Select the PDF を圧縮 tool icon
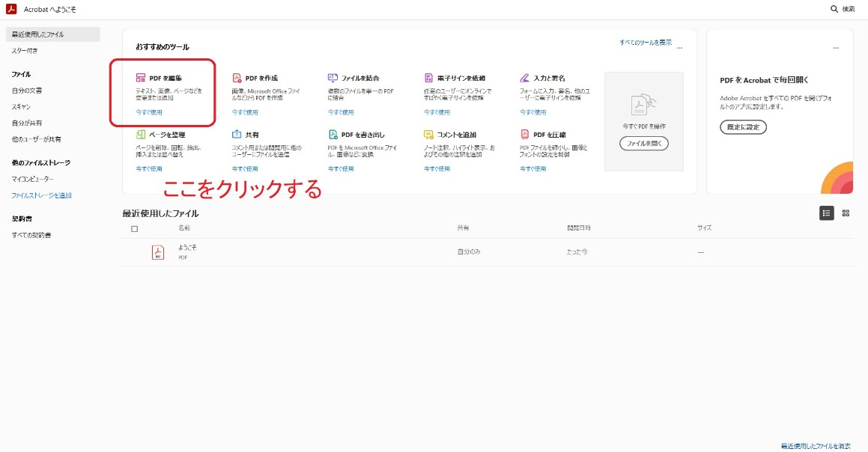 (x=525, y=133)
